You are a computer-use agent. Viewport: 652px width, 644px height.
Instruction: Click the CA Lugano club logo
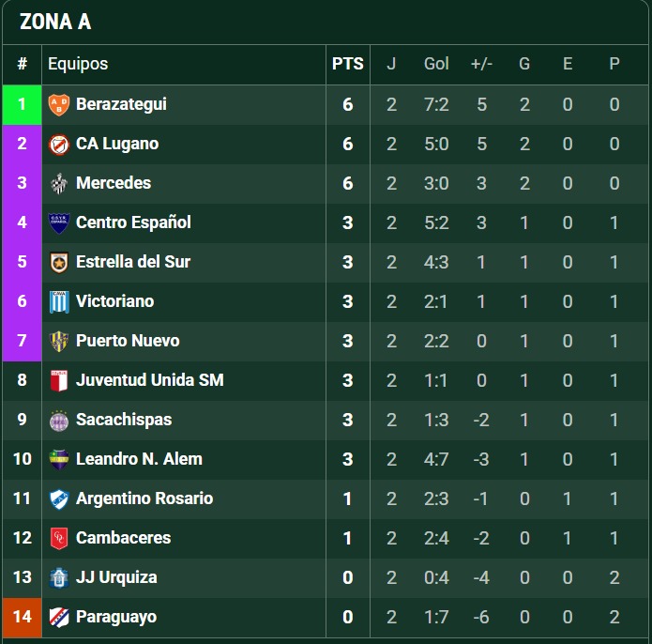(x=59, y=145)
